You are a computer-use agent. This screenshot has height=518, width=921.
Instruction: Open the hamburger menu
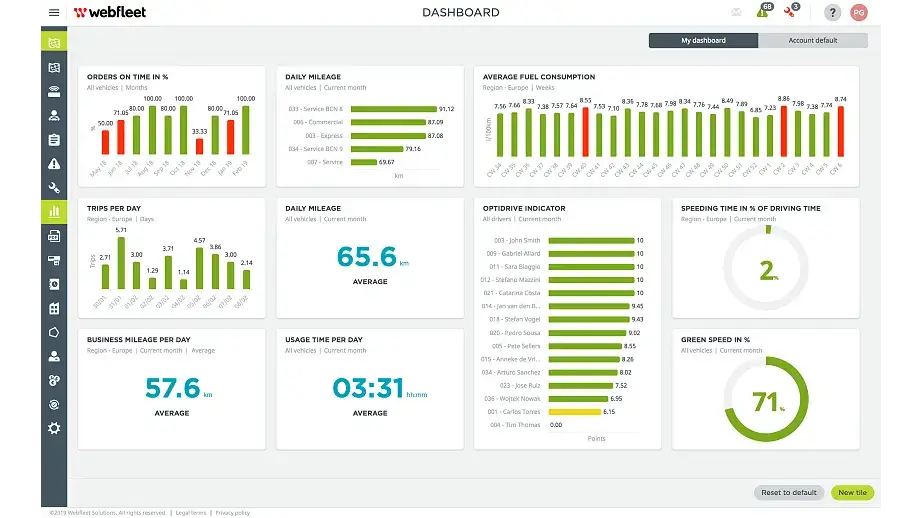[x=53, y=13]
